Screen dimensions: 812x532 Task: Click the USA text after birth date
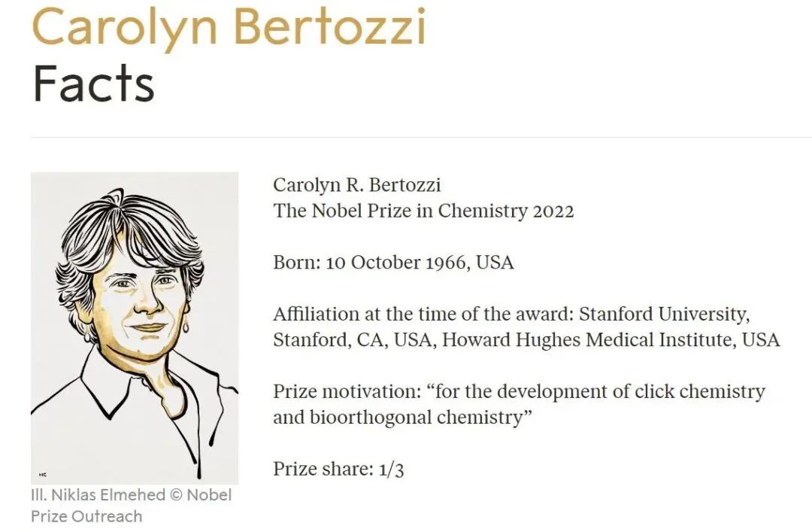click(495, 263)
